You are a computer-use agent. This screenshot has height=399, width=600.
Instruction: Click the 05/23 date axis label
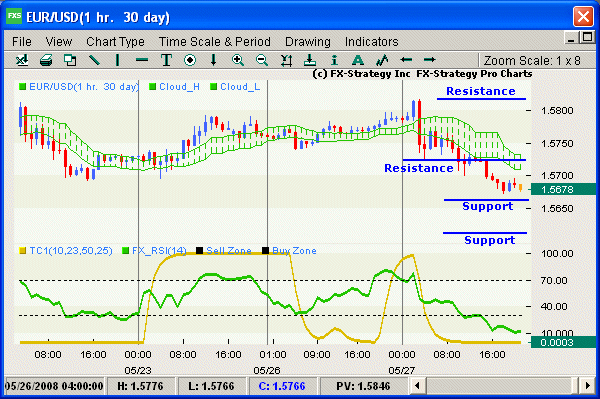[x=138, y=370]
